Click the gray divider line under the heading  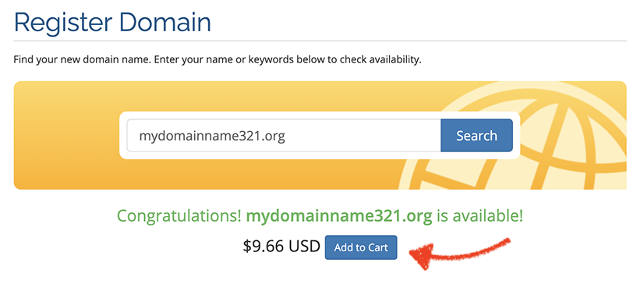pyautogui.click(x=320, y=41)
